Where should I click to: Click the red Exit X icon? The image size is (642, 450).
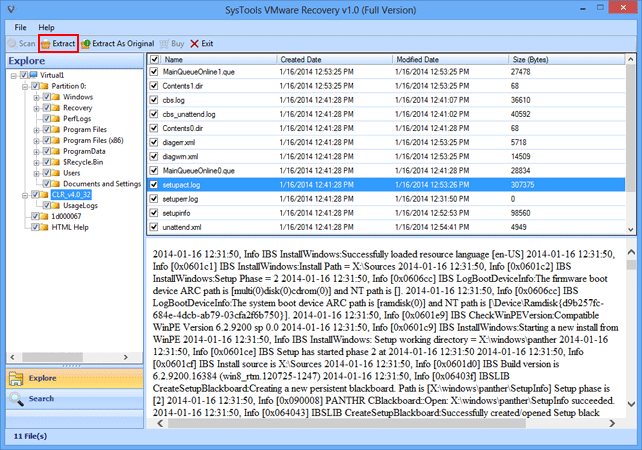click(194, 44)
